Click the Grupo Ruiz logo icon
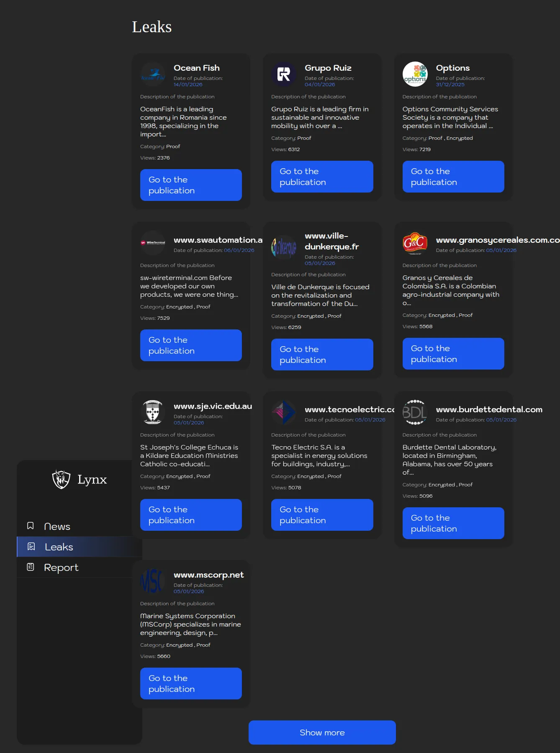The image size is (560, 753). (x=284, y=75)
